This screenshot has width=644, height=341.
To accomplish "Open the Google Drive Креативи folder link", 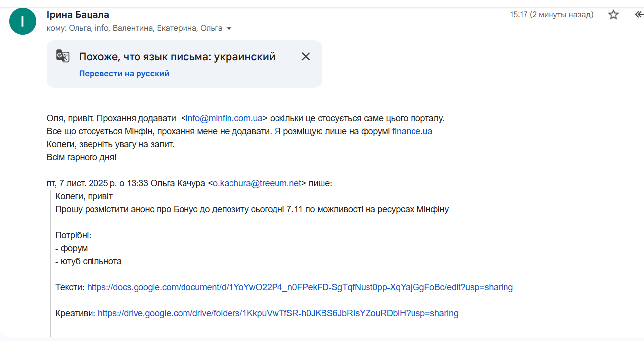I will [278, 313].
